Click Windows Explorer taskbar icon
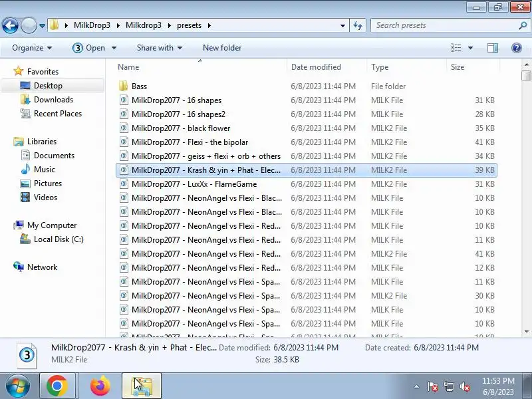Viewport: 532px width, 399px height. pos(142,386)
